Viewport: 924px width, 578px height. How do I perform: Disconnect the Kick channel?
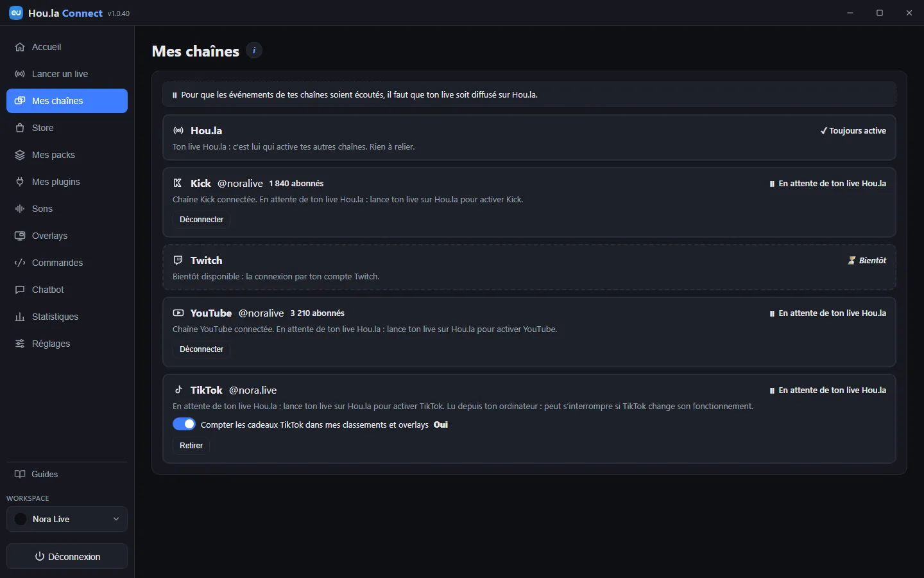201,220
